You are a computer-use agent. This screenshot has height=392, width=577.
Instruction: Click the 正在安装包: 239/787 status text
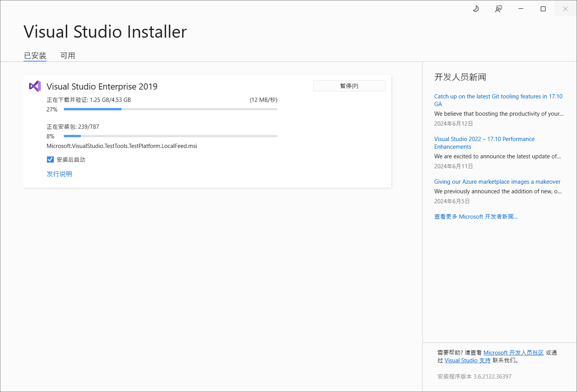tap(73, 126)
